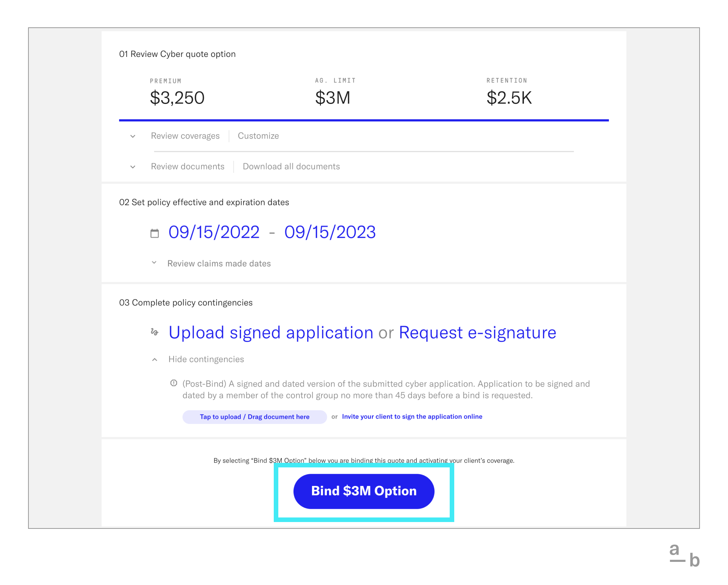728x585 pixels.
Task: Show Review claims made dates
Action: (219, 264)
